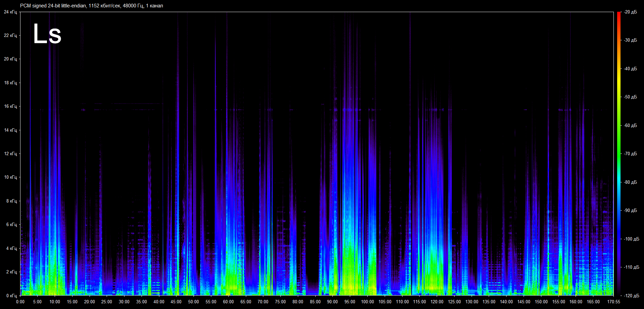This screenshot has width=644, height=309.
Task: Click the -20 дБ level scale label
Action: click(630, 12)
